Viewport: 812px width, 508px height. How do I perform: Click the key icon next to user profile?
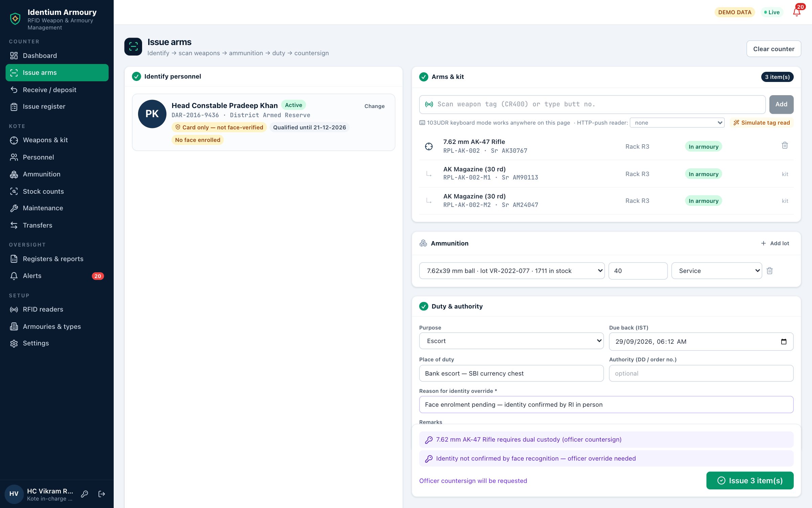pos(85,494)
